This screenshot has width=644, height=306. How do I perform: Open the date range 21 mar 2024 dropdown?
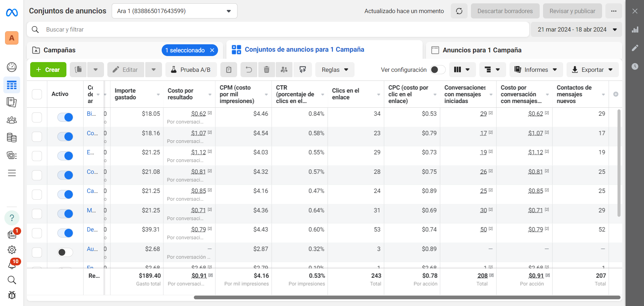(x=577, y=30)
